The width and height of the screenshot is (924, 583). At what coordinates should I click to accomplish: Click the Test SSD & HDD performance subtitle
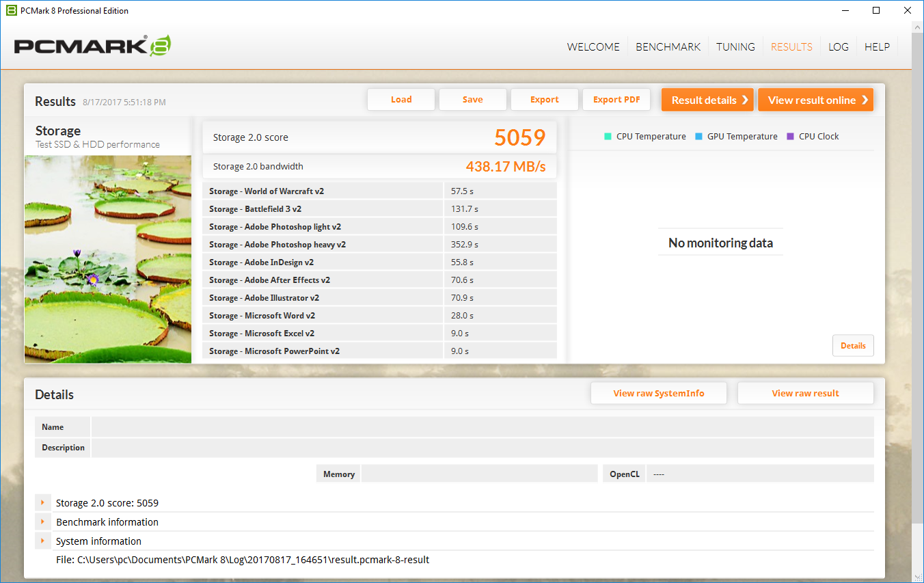click(98, 144)
